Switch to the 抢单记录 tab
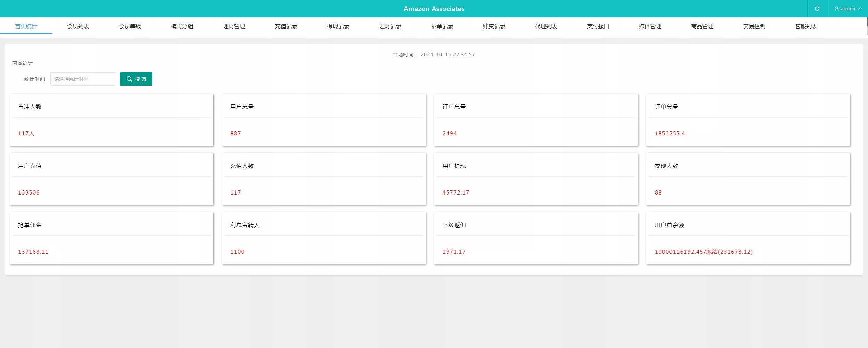Image resolution: width=868 pixels, height=348 pixels. [x=442, y=26]
